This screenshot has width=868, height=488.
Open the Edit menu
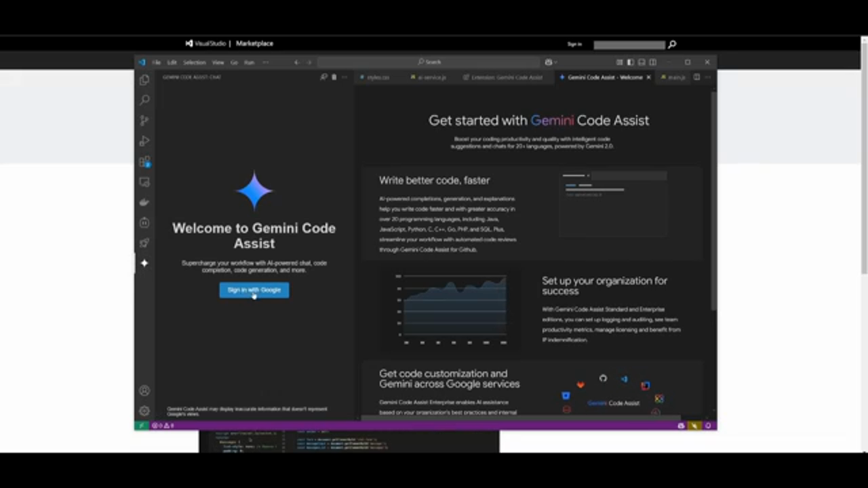point(172,62)
